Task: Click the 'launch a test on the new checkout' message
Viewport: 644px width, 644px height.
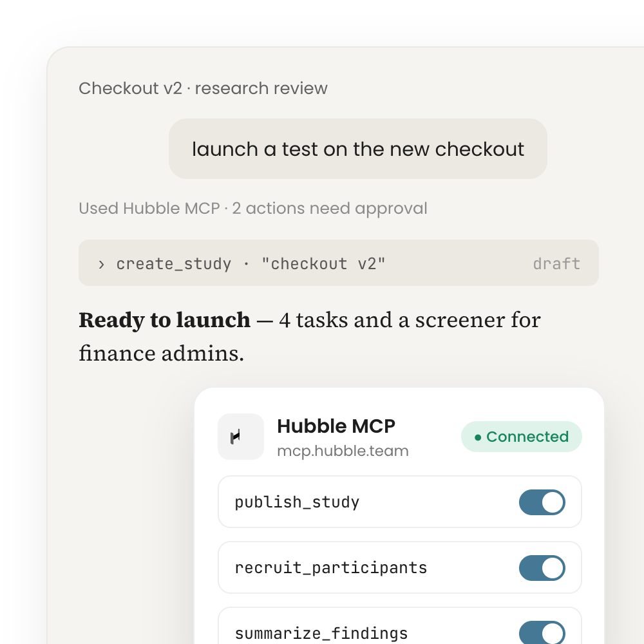Action: point(357,149)
